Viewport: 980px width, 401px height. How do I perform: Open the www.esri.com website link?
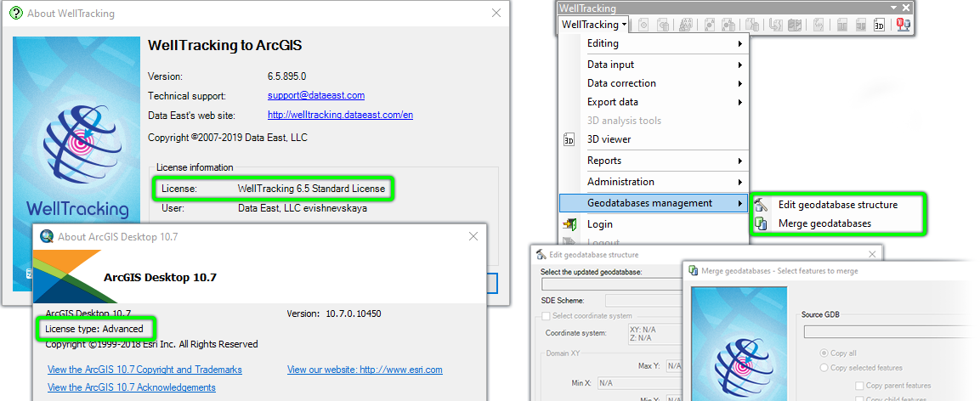(x=365, y=370)
